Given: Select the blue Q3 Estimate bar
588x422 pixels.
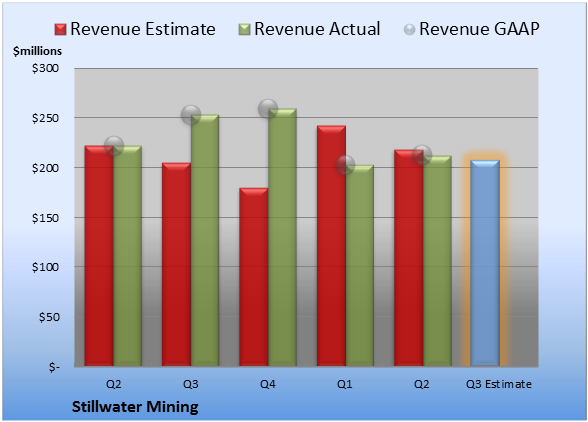Looking at the screenshot, I should (x=485, y=263).
